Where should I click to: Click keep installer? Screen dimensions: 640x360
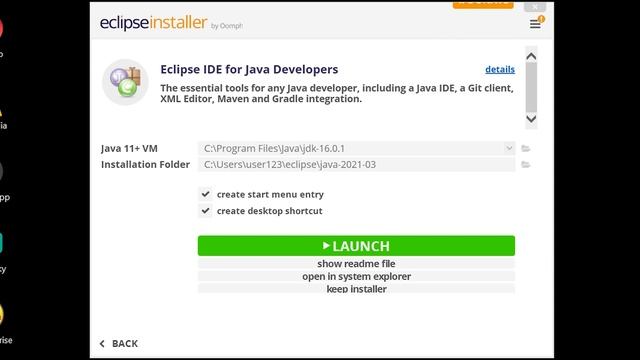click(x=356, y=289)
